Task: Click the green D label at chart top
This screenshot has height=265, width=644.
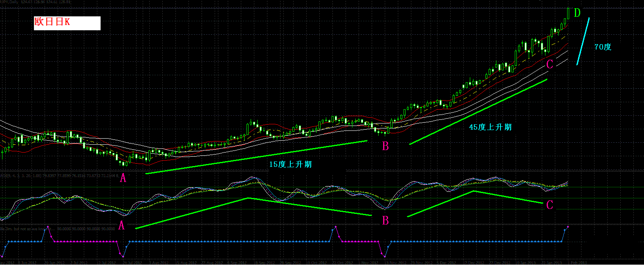Action: coord(577,13)
